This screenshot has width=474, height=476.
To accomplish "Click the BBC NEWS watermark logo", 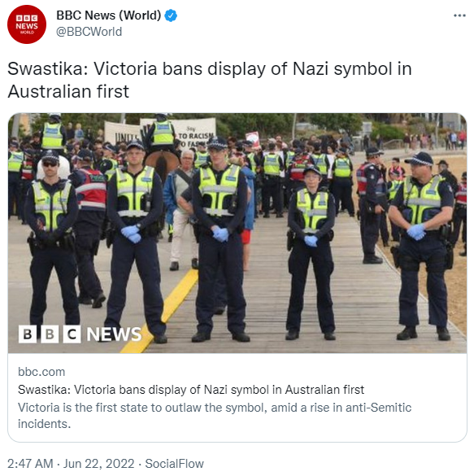I will (80, 334).
